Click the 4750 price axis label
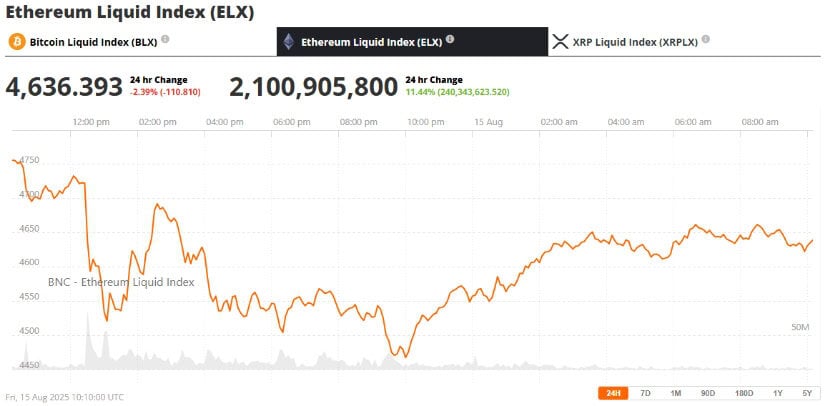Screen dimensions: 825x406 [x=29, y=159]
